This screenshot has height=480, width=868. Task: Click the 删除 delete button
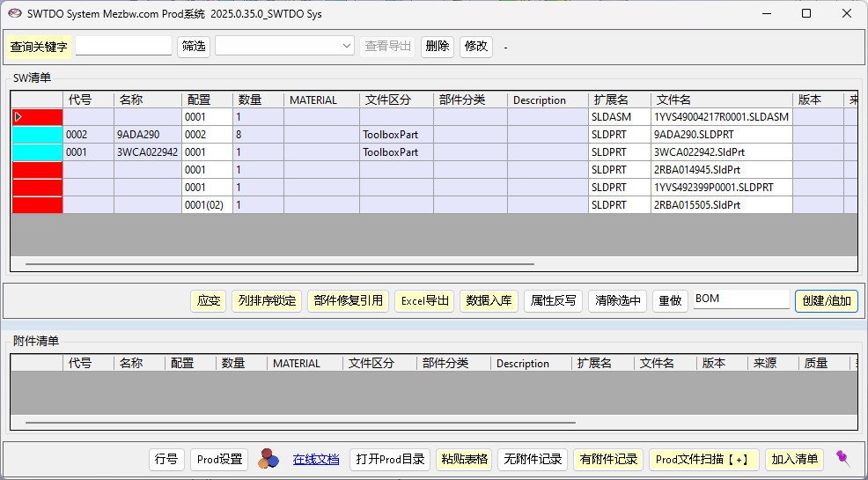point(437,46)
